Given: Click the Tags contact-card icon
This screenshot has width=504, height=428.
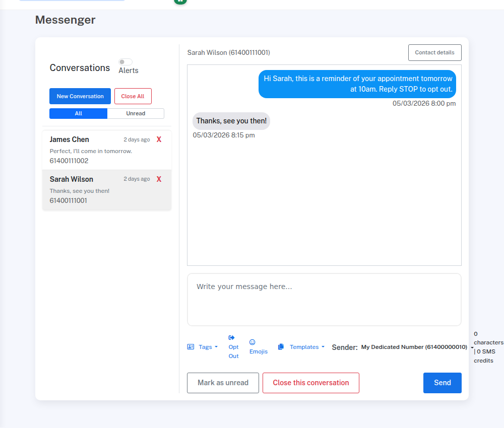Looking at the screenshot, I should [x=191, y=347].
